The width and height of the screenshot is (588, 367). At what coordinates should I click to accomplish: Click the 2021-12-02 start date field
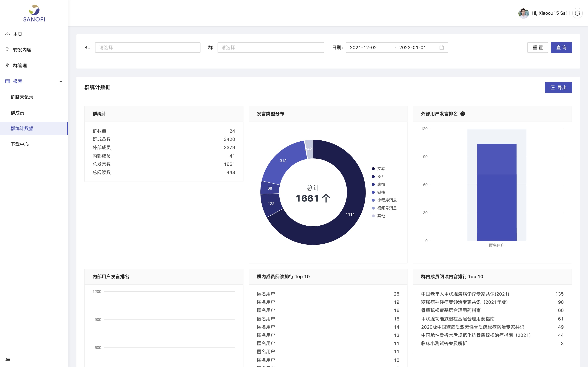point(363,48)
